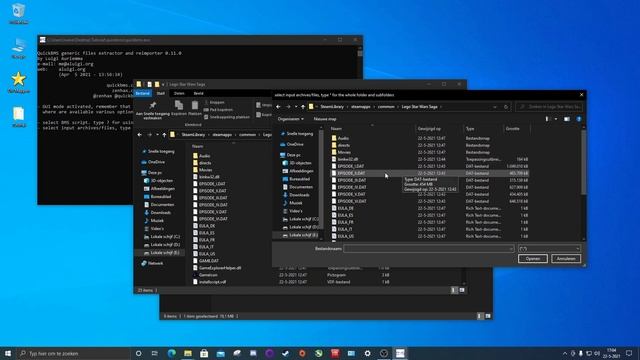Click Knippen in the Explorer ribbon
This screenshot has height=360, width=640.
click(214, 102)
